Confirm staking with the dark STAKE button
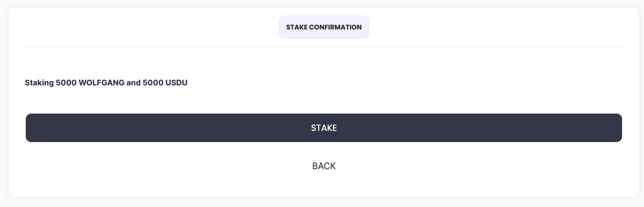This screenshot has height=207, width=644. click(x=324, y=128)
